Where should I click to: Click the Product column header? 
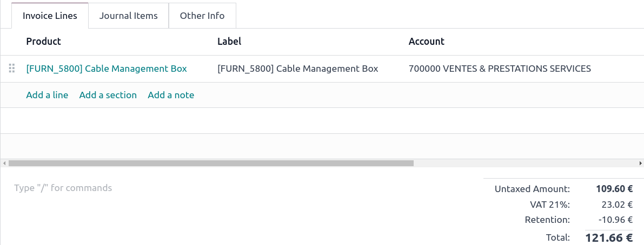(x=44, y=42)
